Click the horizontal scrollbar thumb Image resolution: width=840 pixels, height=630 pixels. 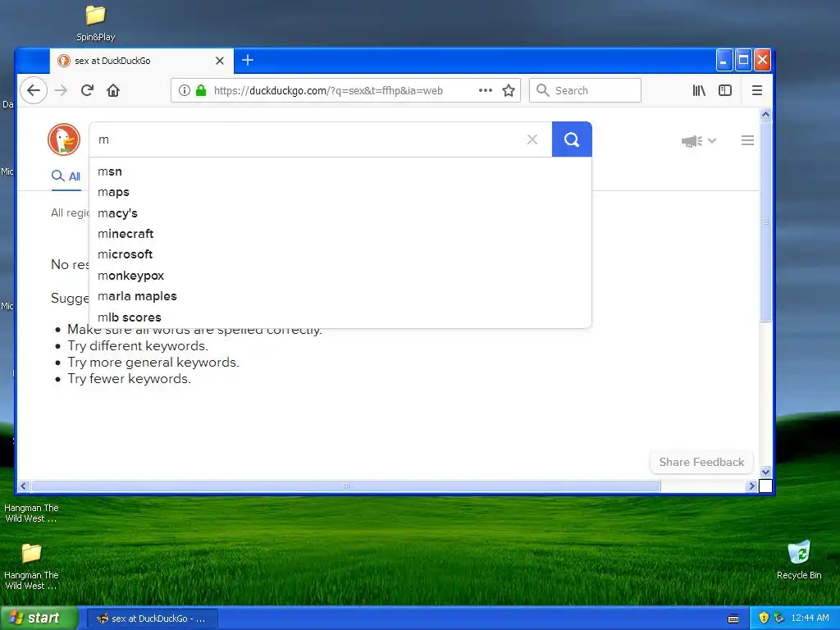pyautogui.click(x=346, y=486)
